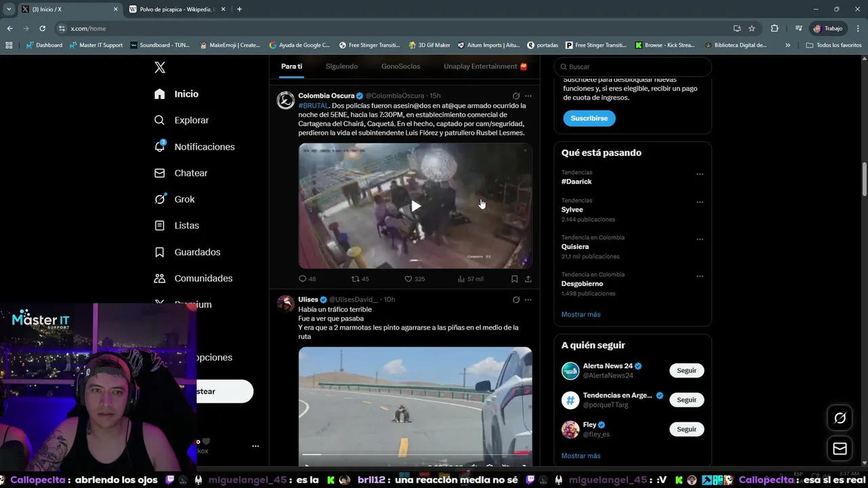Go back in browser
Viewport: 868px width, 488px height.
tap(9, 28)
